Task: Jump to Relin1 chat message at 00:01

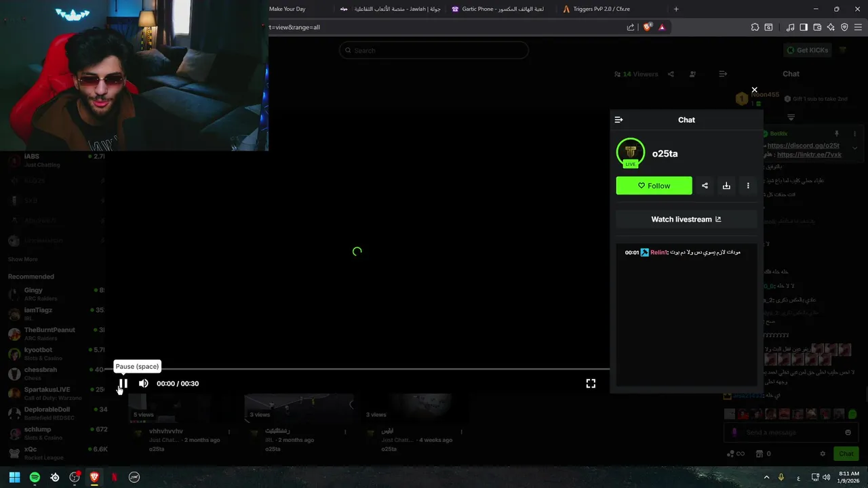Action: 683,252
